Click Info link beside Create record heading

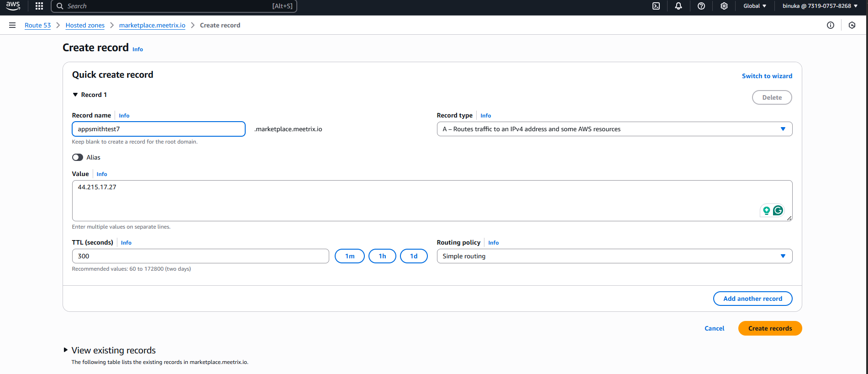tap(137, 49)
